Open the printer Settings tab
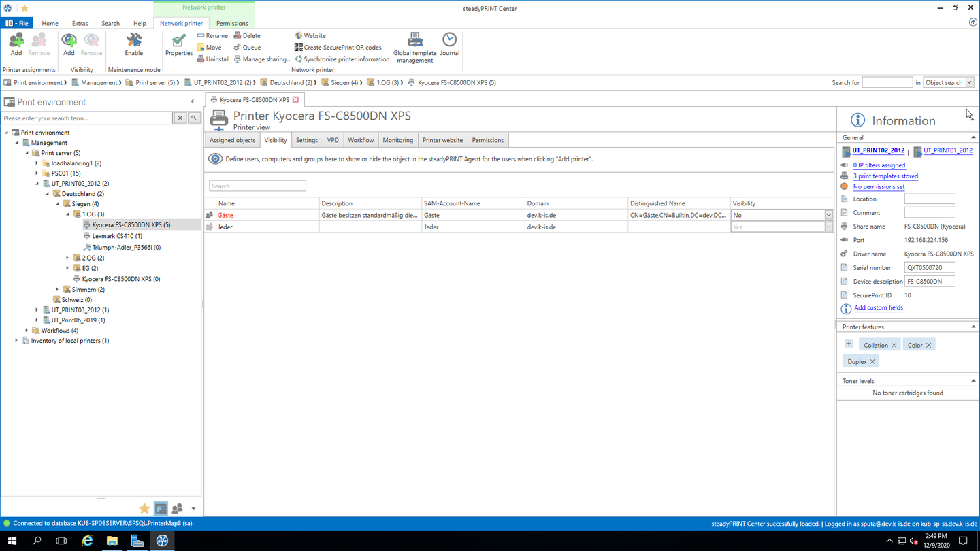980x551 pixels. point(306,140)
